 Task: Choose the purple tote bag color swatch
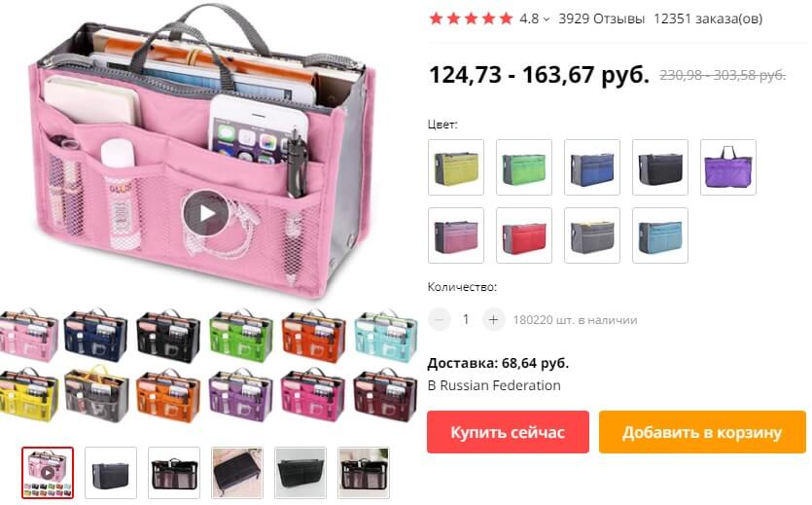coord(728,167)
